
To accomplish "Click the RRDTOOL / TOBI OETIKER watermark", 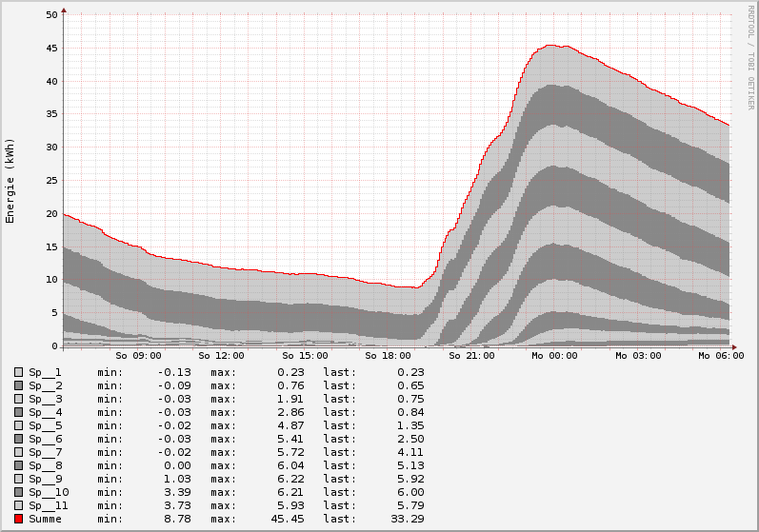I will [750, 57].
